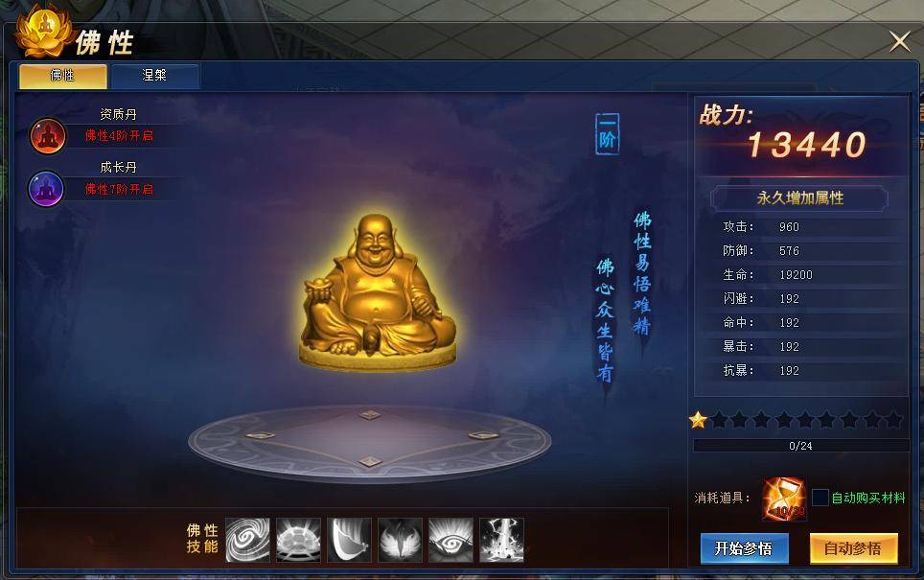Select the swirl vortex skill icon

click(247, 540)
